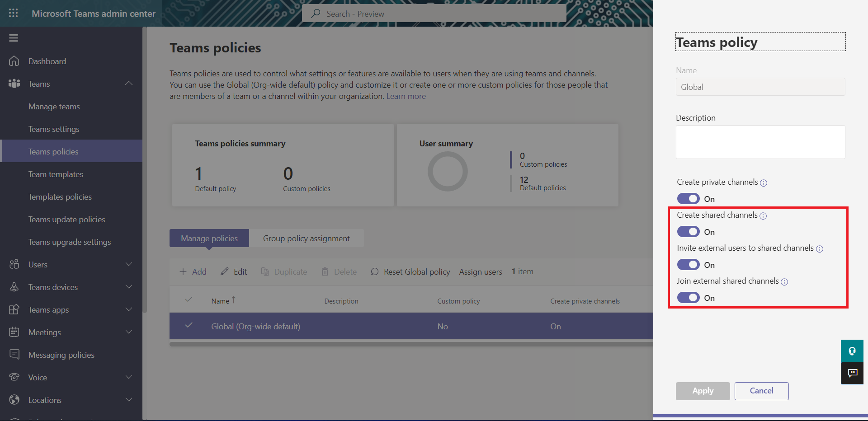Switch to Group policy assignment tab
Image resolution: width=868 pixels, height=421 pixels.
point(306,238)
